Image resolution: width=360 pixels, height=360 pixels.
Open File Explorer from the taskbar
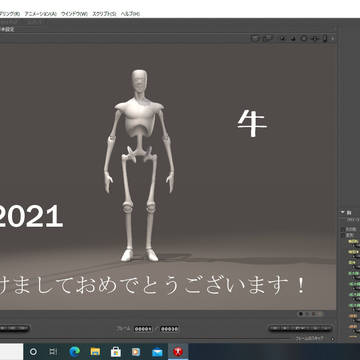[95, 352]
